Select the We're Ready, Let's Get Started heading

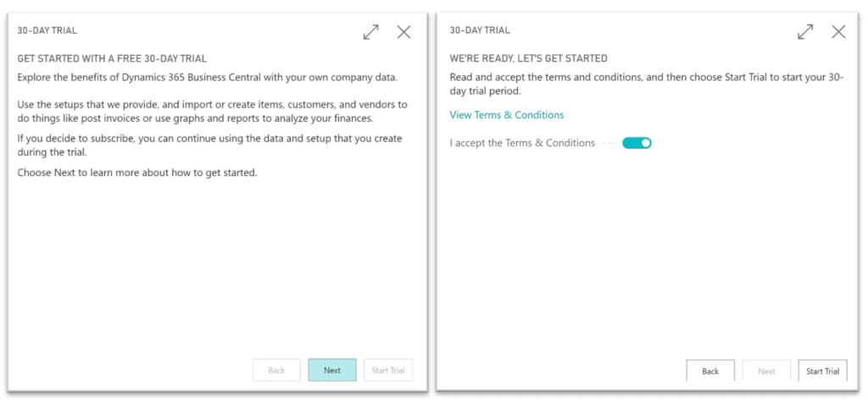pyautogui.click(x=528, y=58)
